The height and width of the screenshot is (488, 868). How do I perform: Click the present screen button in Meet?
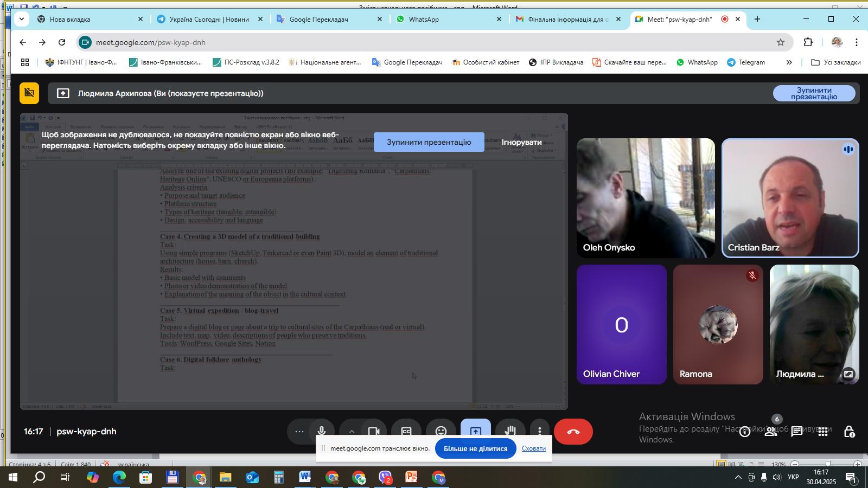click(x=476, y=431)
